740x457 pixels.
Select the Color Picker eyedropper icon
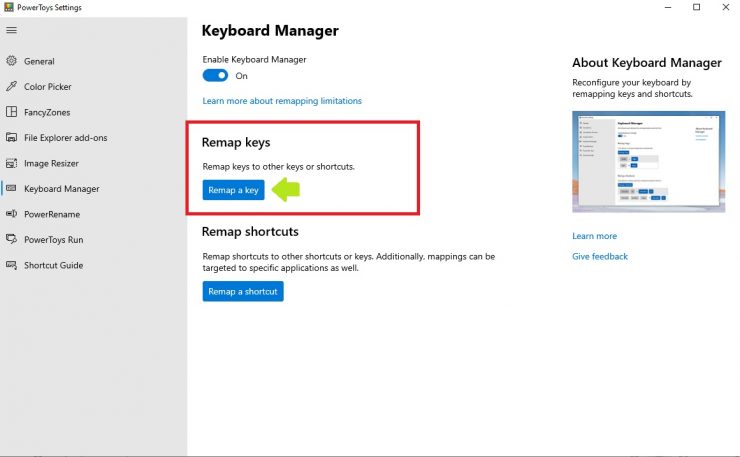click(x=12, y=87)
